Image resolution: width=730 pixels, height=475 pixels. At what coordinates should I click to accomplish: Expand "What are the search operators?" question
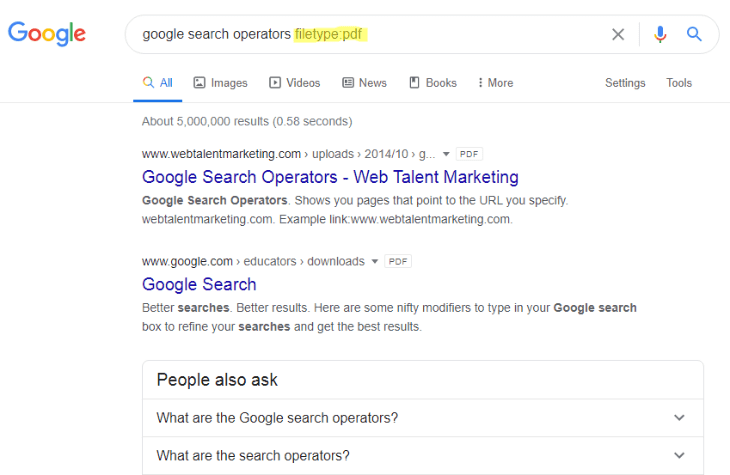pyautogui.click(x=679, y=455)
